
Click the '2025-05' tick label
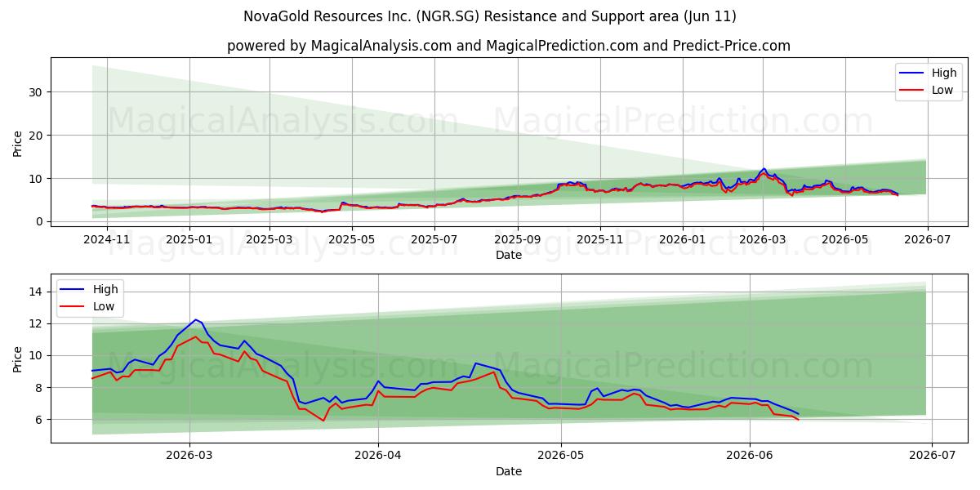tap(351, 239)
